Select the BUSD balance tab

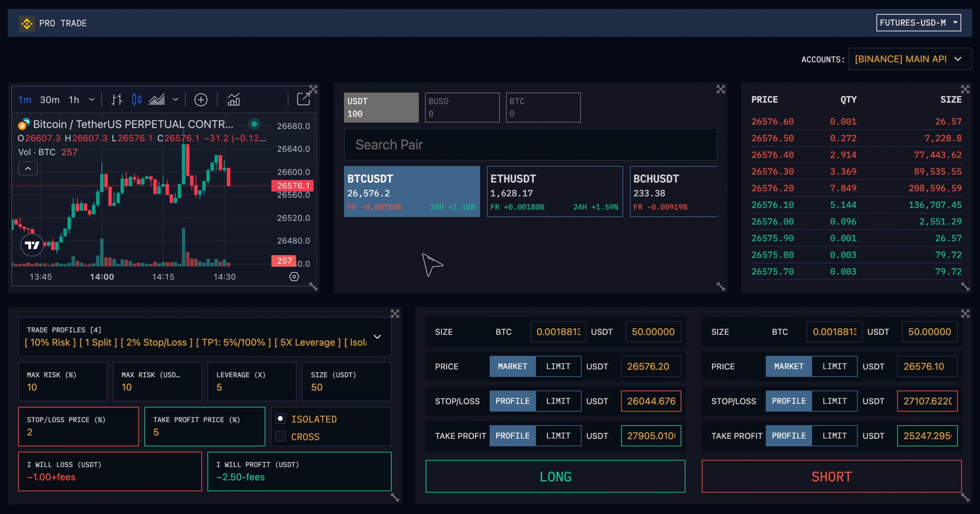coord(462,108)
